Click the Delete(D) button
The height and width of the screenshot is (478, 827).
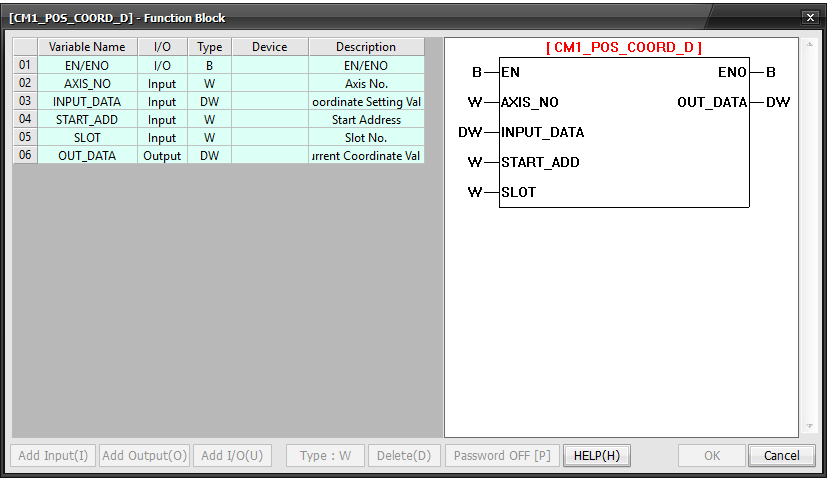coord(404,455)
